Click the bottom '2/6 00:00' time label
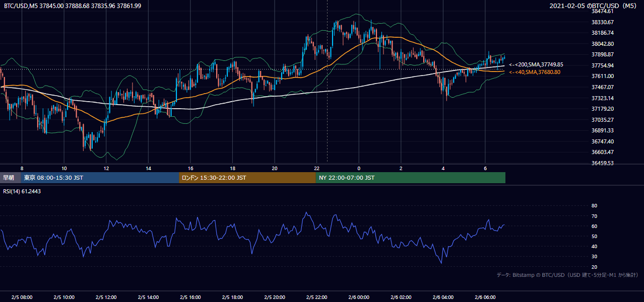The image size is (644, 302). pyautogui.click(x=359, y=297)
